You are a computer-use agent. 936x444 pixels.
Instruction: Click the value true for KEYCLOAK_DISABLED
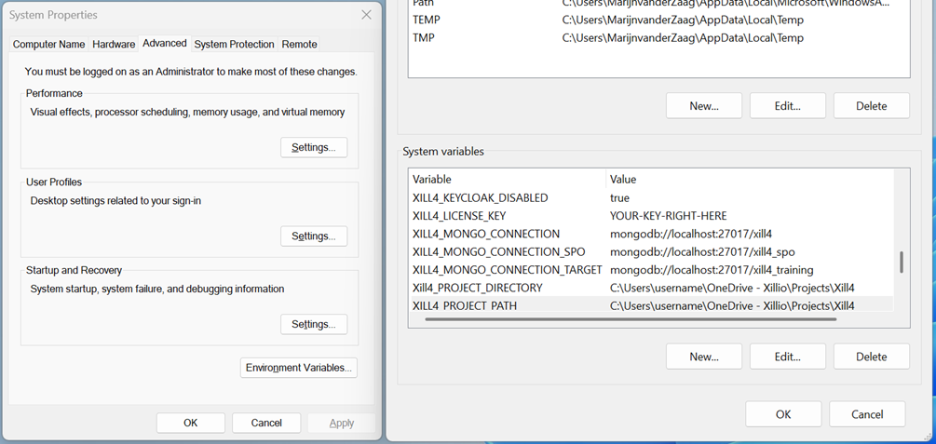click(x=620, y=198)
